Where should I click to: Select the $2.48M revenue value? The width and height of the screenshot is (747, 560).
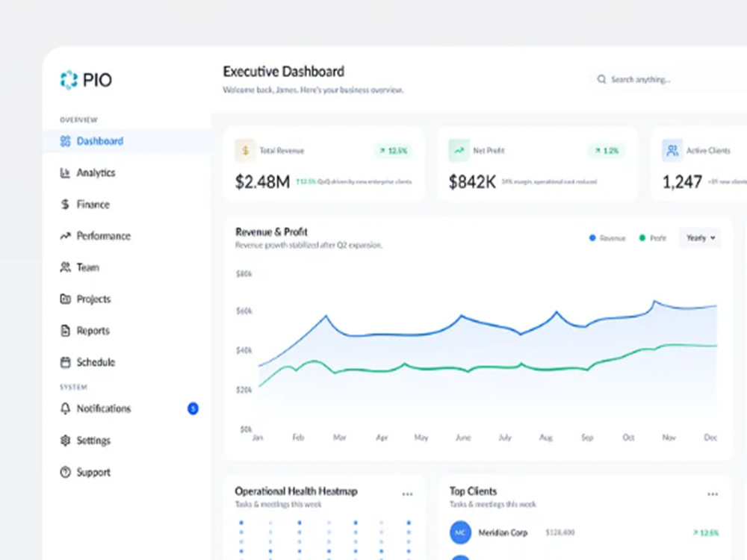click(x=262, y=182)
